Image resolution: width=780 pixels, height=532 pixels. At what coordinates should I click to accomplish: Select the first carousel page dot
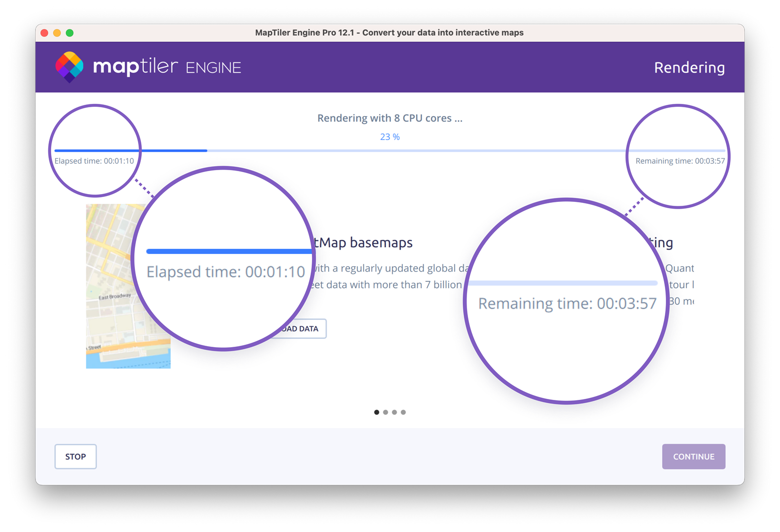coord(376,412)
